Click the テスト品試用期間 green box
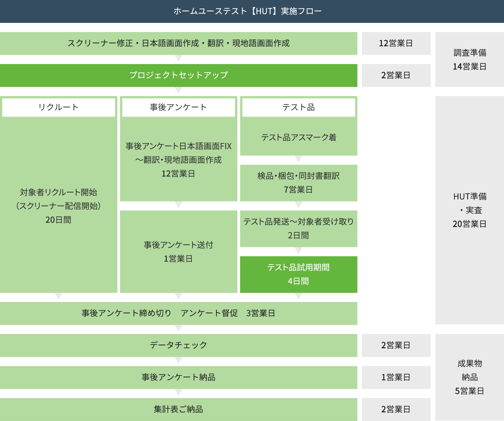Viewport: 504px width, 421px height. (299, 274)
